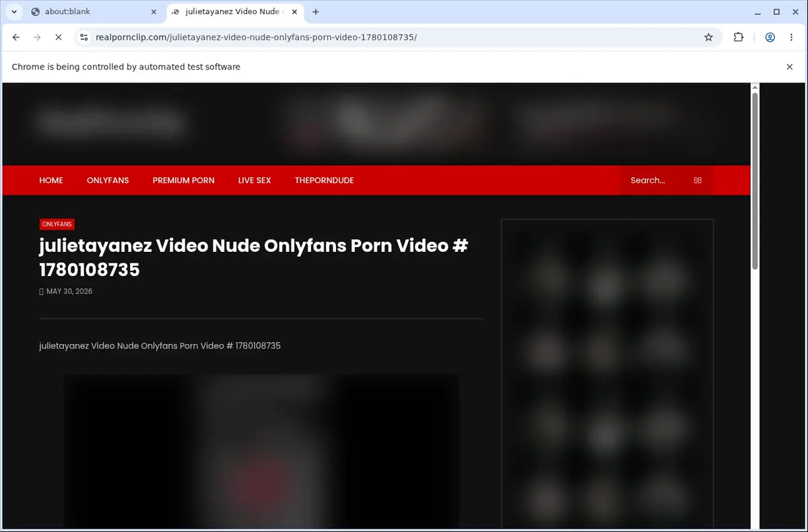The height and width of the screenshot is (532, 808).
Task: Open the Chrome profile avatar
Action: pos(770,38)
